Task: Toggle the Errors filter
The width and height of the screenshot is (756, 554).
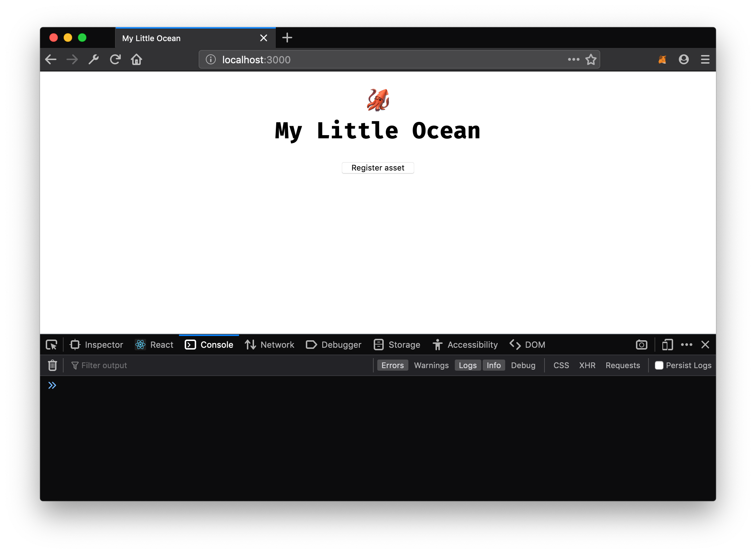Action: pos(392,365)
